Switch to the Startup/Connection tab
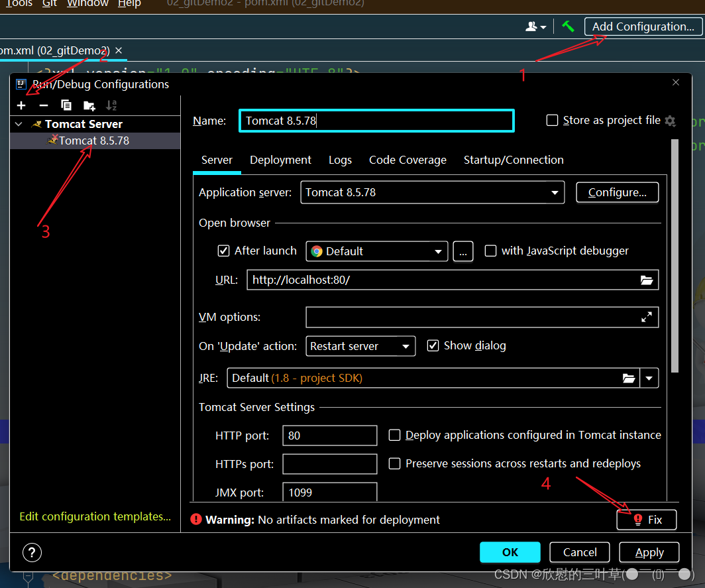The width and height of the screenshot is (705, 588). (x=514, y=160)
